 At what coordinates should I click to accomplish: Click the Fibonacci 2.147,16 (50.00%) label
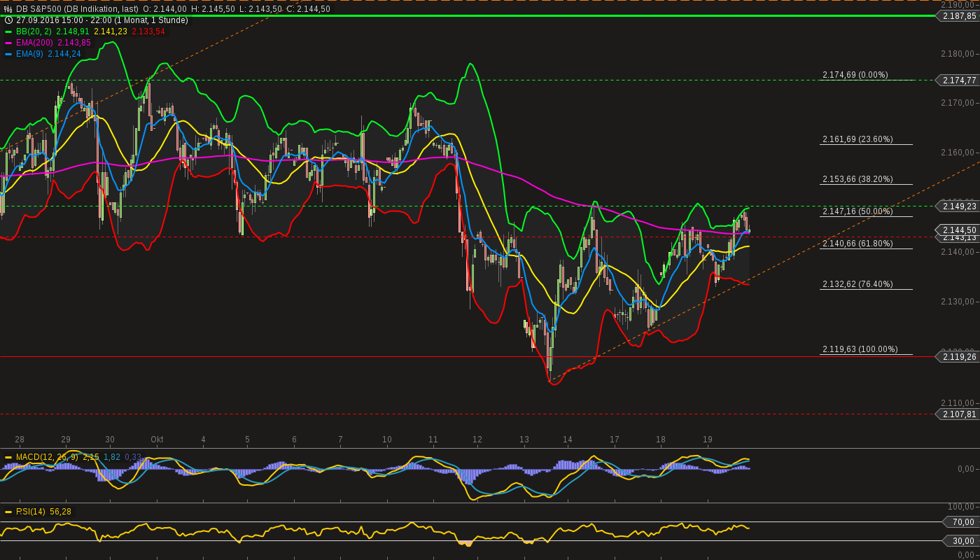tap(857, 211)
